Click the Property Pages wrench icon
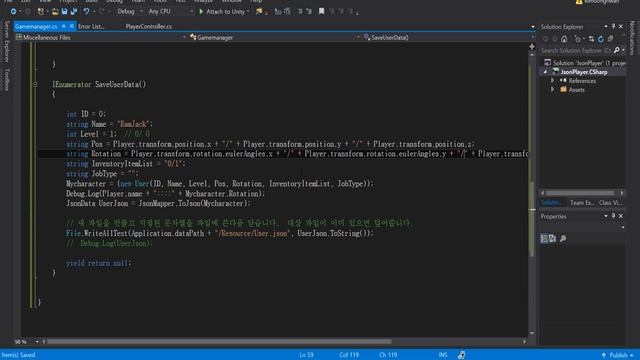The height and width of the screenshot is (360, 640). [x=563, y=238]
